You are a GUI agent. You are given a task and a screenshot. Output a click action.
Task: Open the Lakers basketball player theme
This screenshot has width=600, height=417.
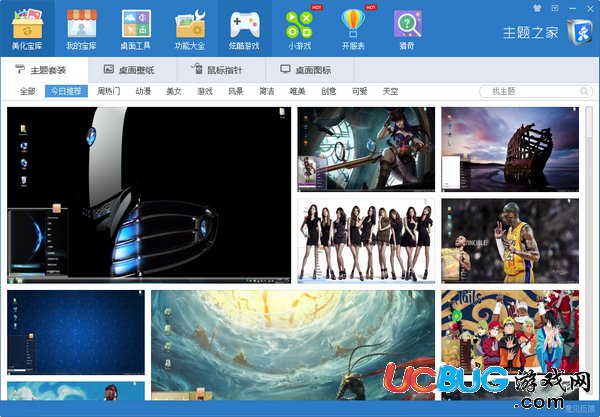coord(510,241)
